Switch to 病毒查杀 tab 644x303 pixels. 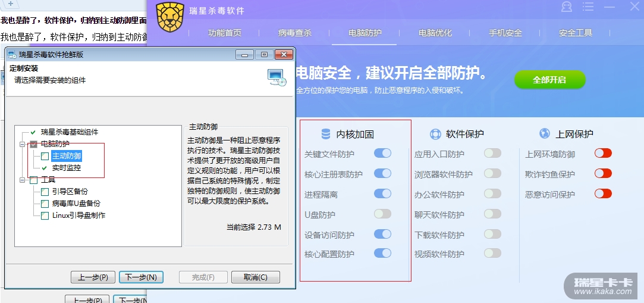[294, 33]
